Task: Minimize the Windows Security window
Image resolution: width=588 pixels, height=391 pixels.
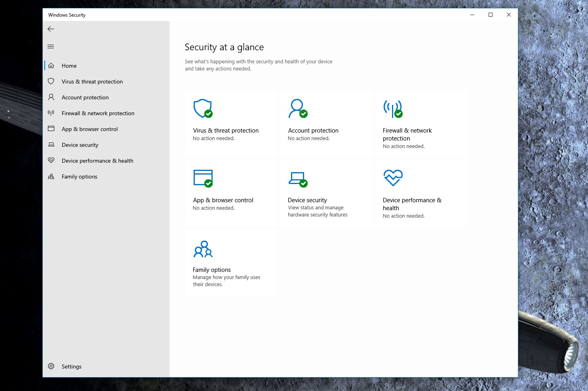Action: coord(472,15)
